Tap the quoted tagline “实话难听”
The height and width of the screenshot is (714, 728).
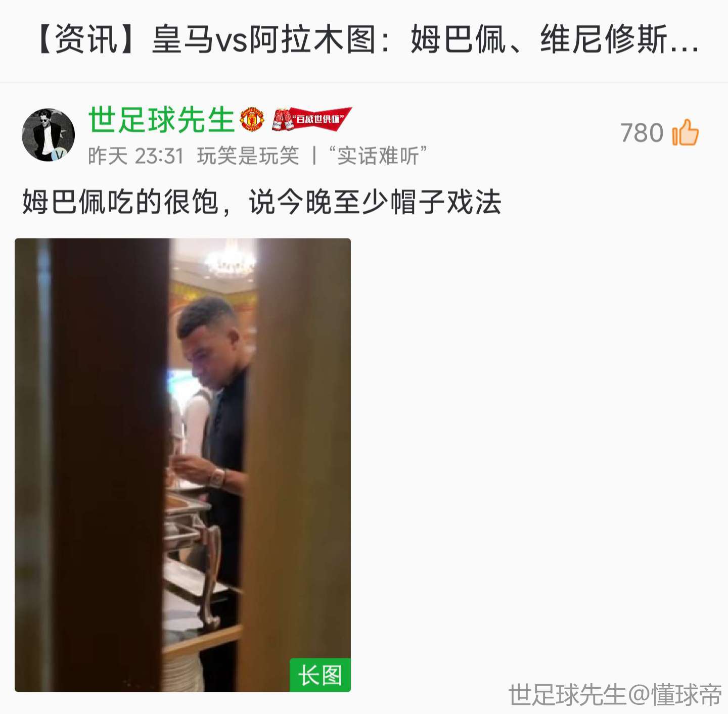click(x=378, y=156)
